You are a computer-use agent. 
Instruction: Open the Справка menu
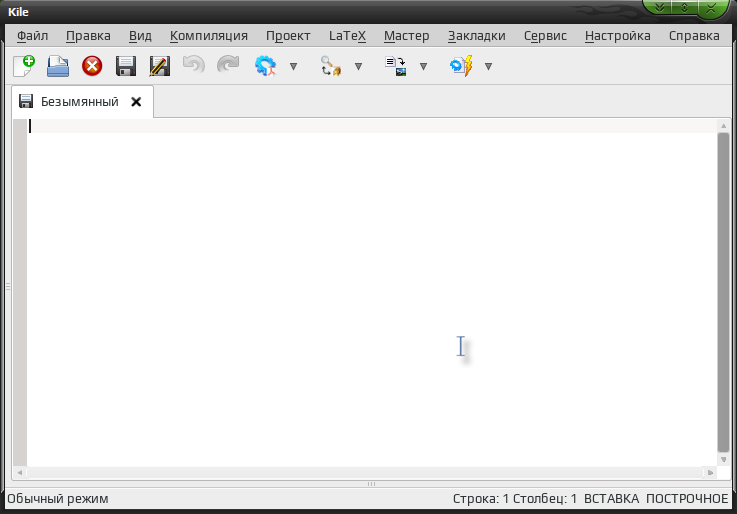pyautogui.click(x=694, y=36)
